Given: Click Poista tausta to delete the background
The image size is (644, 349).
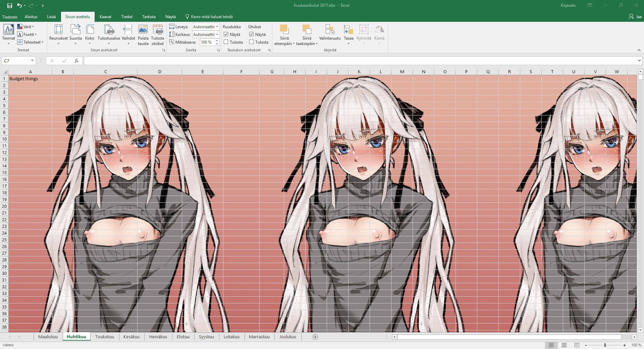Looking at the screenshot, I should click(143, 35).
